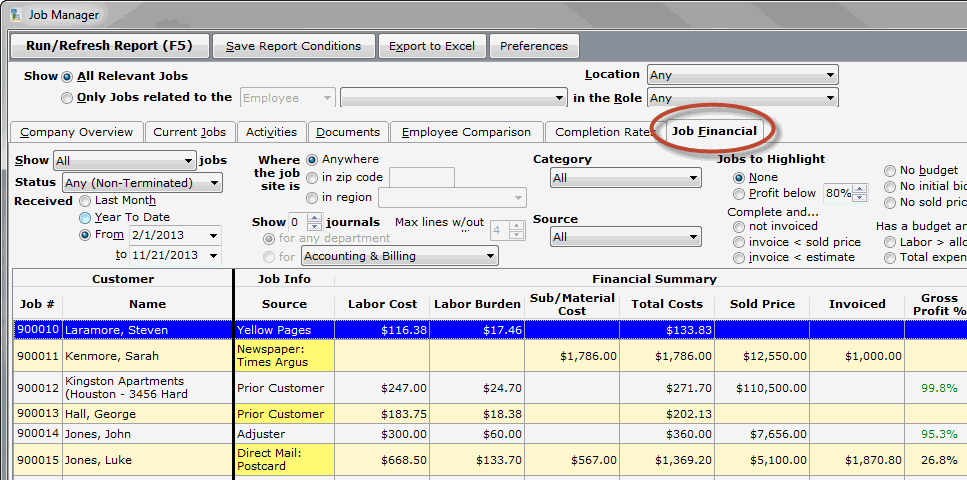Click the Sold Price column header
Viewport: 967px width, 480px height.
(762, 304)
